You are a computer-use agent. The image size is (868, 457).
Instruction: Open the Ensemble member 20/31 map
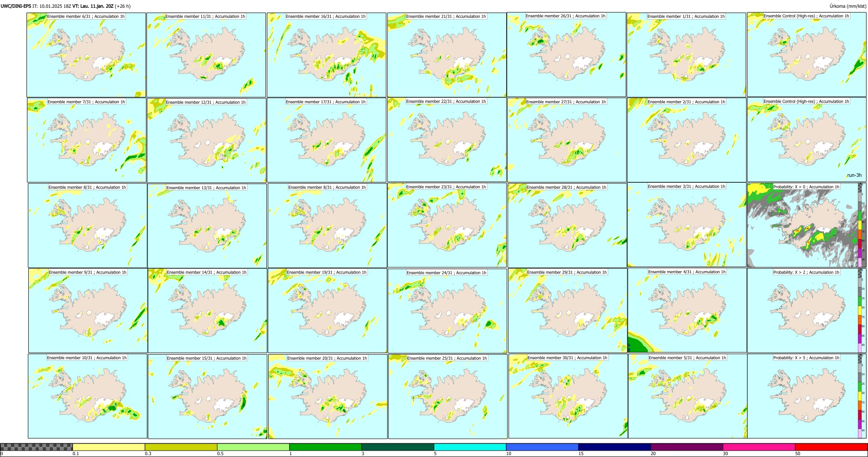[328, 397]
